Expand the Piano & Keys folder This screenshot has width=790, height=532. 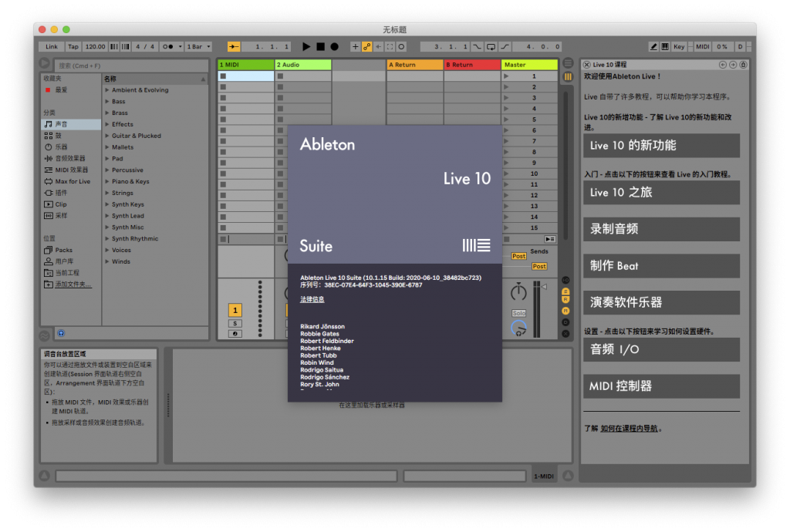tap(106, 181)
